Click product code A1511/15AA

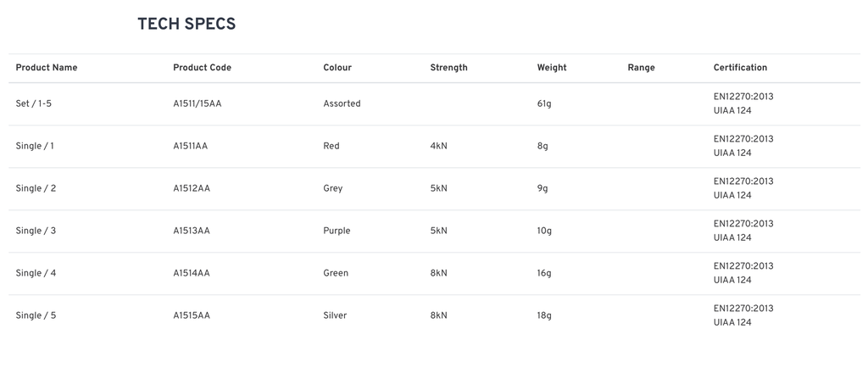tap(197, 103)
